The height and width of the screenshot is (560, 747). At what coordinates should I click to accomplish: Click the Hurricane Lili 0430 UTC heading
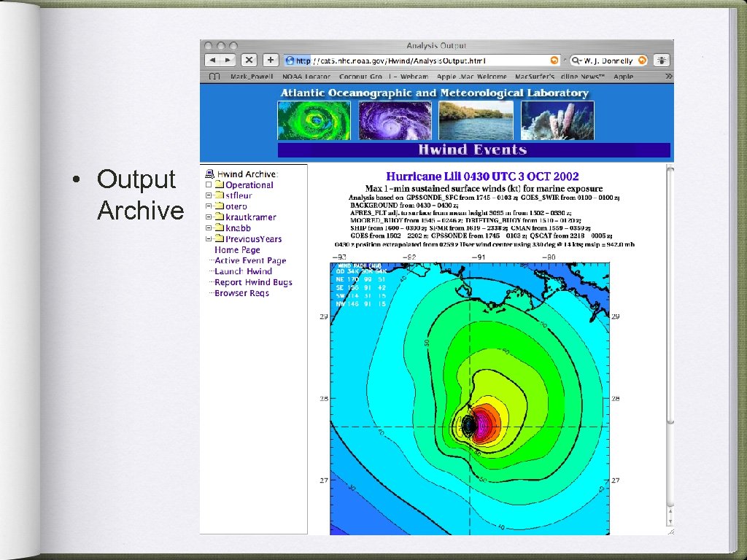coord(482,176)
